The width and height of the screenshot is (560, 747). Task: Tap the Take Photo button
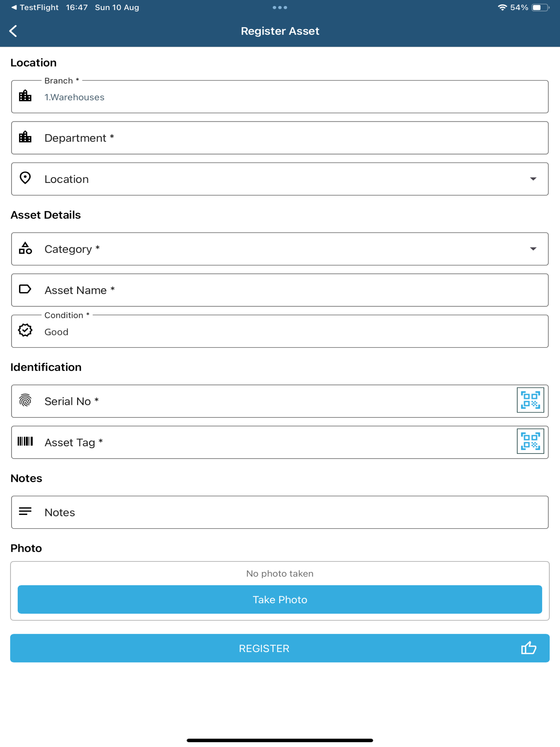[x=280, y=599]
